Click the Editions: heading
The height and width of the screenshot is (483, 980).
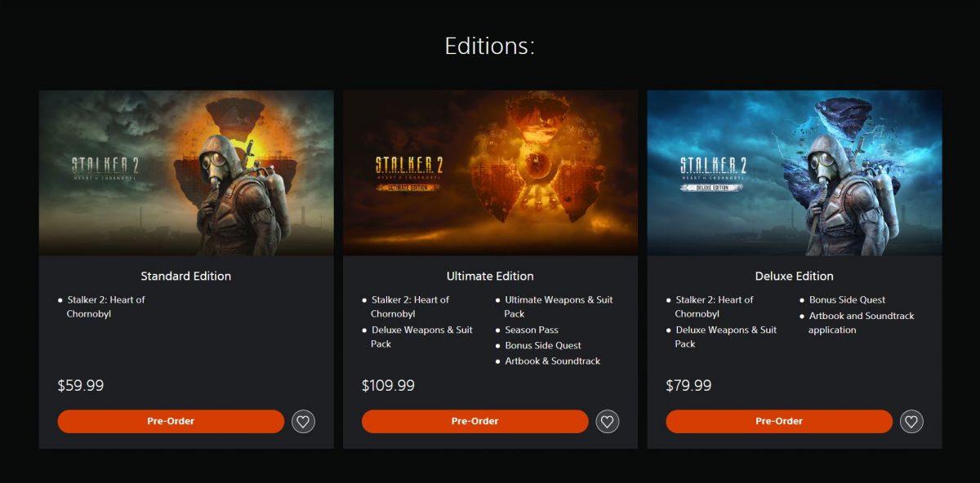tap(490, 46)
